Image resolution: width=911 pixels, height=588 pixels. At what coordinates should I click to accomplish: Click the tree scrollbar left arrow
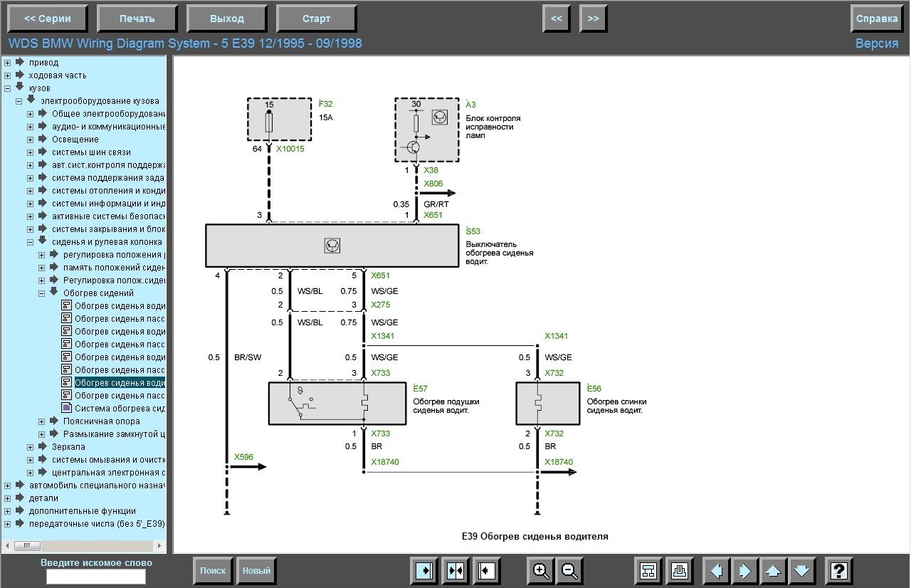[x=8, y=546]
